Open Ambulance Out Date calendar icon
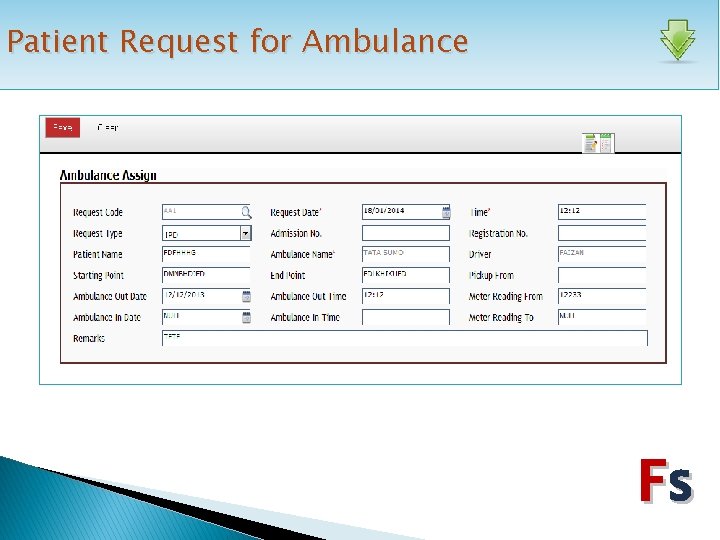 pos(246,296)
